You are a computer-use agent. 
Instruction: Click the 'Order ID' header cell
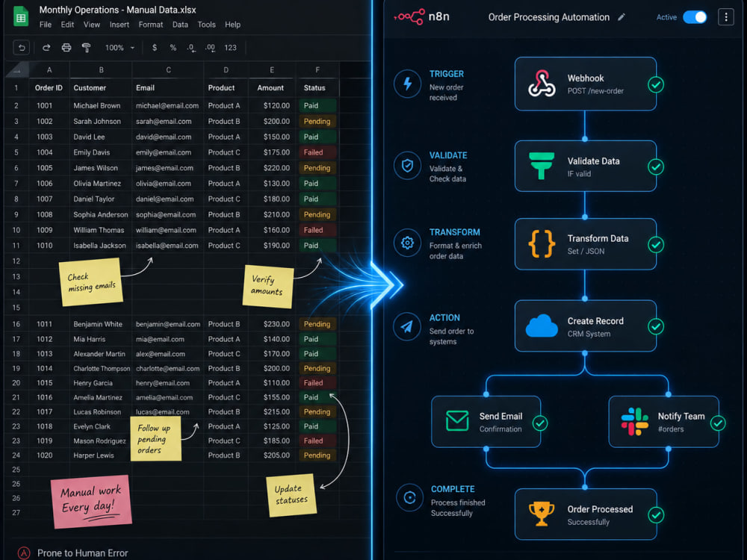coord(49,88)
